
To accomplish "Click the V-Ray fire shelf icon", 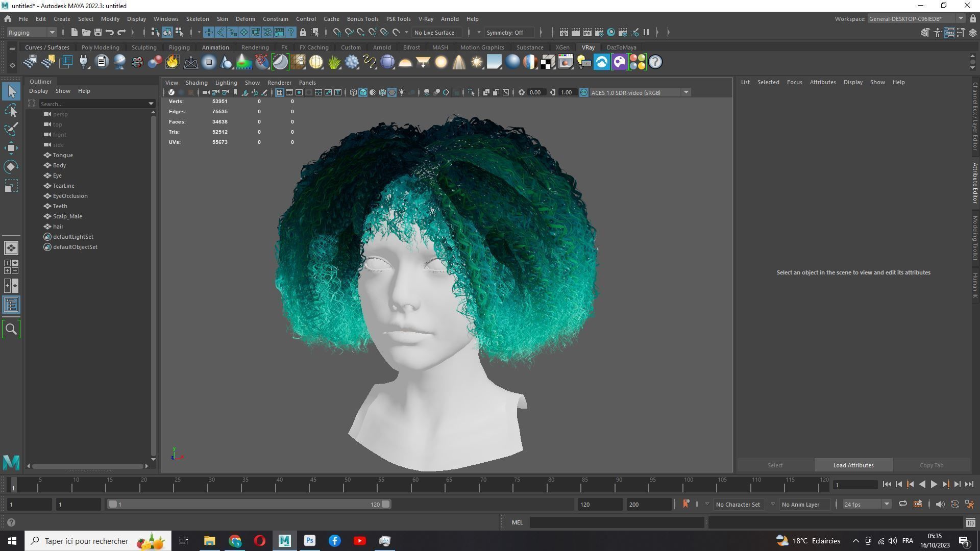I will 173,62.
